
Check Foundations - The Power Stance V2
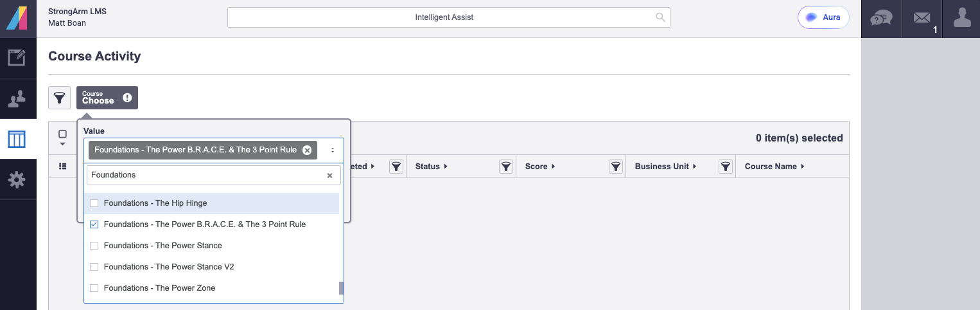pos(94,267)
